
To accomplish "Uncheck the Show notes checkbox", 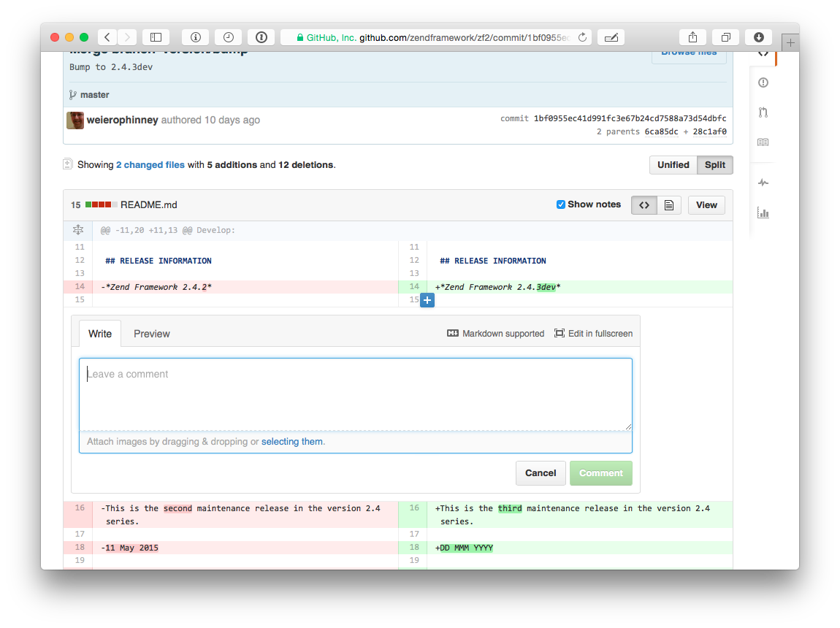I will 561,204.
